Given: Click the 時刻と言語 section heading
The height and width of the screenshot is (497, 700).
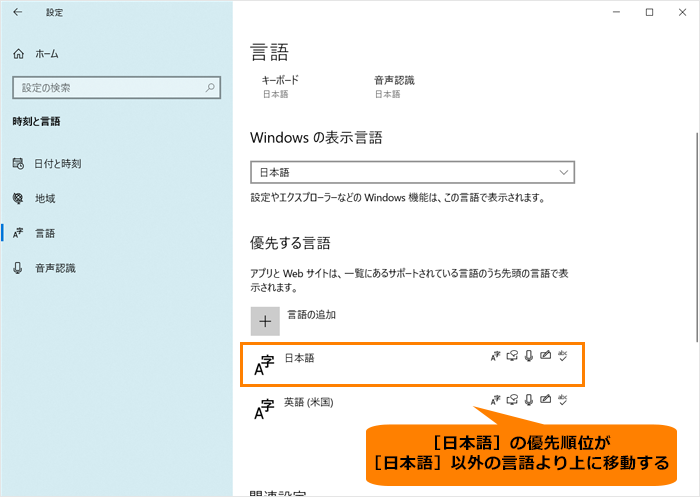Looking at the screenshot, I should coord(36,121).
